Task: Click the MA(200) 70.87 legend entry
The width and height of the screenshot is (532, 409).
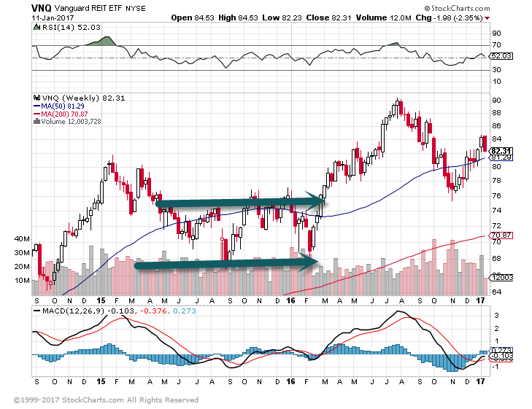Action: [x=64, y=114]
